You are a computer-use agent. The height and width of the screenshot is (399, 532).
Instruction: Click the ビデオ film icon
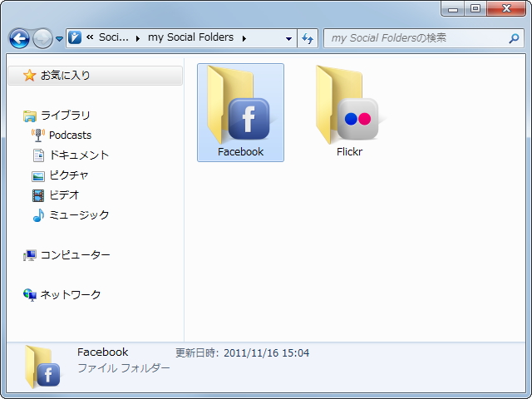tap(38, 196)
